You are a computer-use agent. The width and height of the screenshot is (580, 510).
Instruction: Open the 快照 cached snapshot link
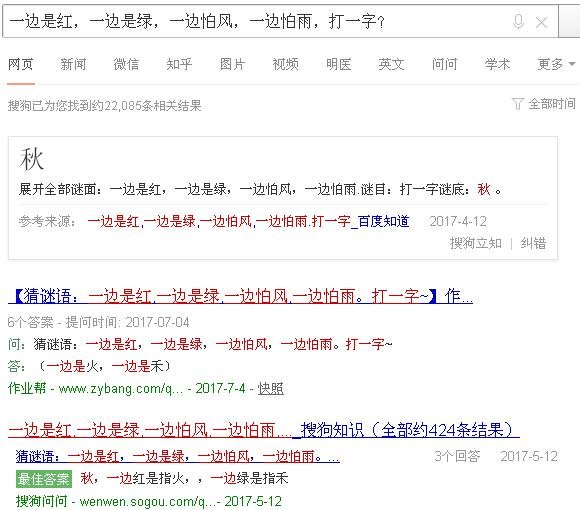click(x=271, y=389)
